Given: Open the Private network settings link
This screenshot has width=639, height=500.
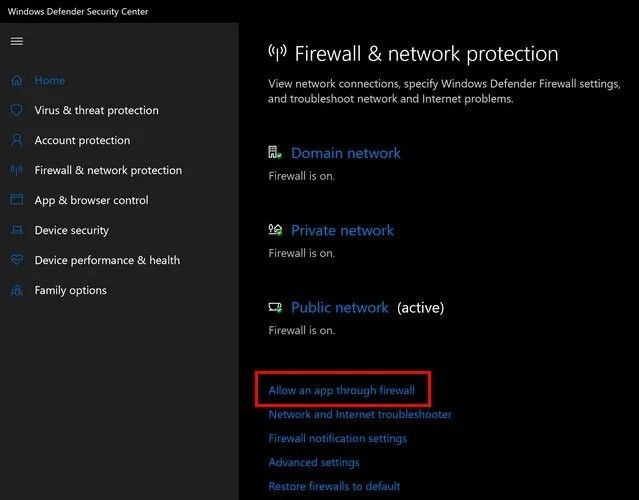Looking at the screenshot, I should (x=342, y=230).
